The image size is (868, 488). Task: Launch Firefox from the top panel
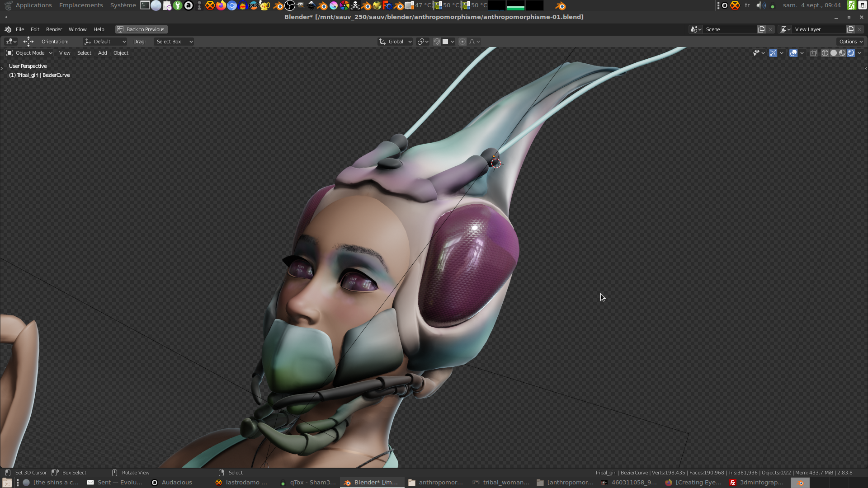pos(221,5)
